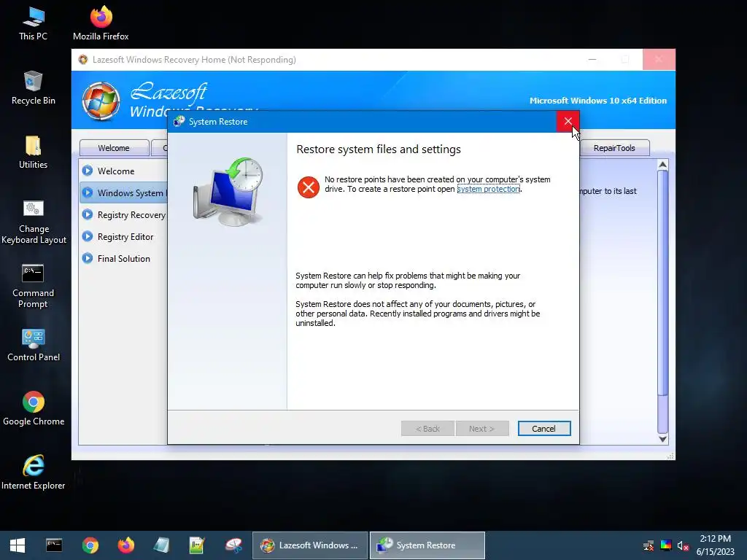Click the red error icon
This screenshot has height=560, width=747.
[309, 187]
